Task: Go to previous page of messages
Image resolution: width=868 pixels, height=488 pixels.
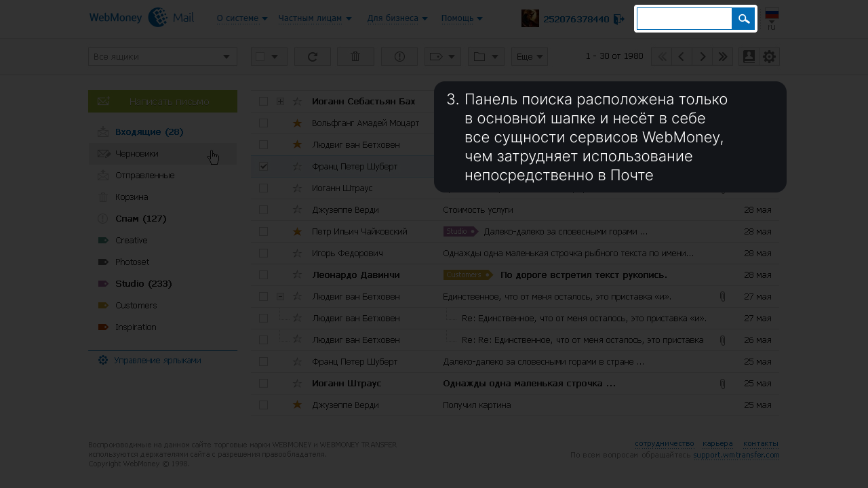Action: coord(682,57)
